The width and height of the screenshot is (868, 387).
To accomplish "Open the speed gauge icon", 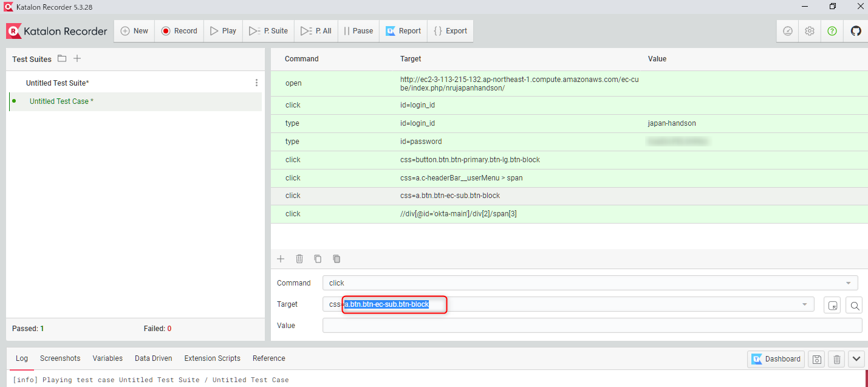I will pos(788,31).
